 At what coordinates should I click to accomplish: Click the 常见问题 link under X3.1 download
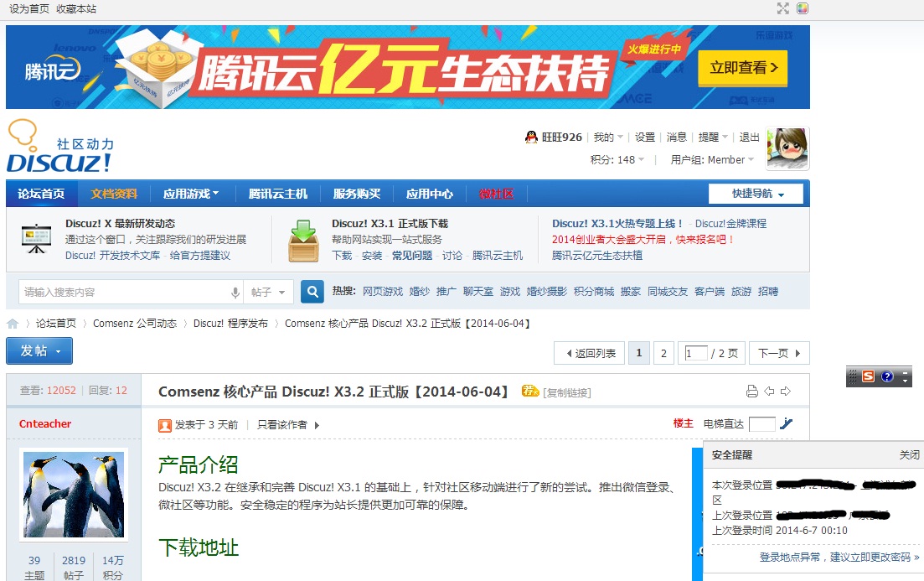tap(412, 256)
